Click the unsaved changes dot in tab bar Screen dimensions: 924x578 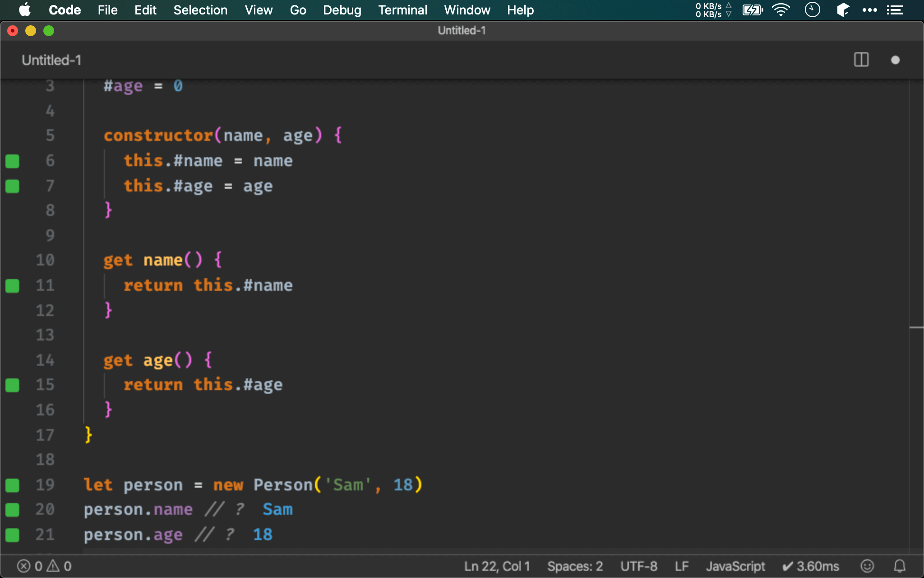[895, 60]
